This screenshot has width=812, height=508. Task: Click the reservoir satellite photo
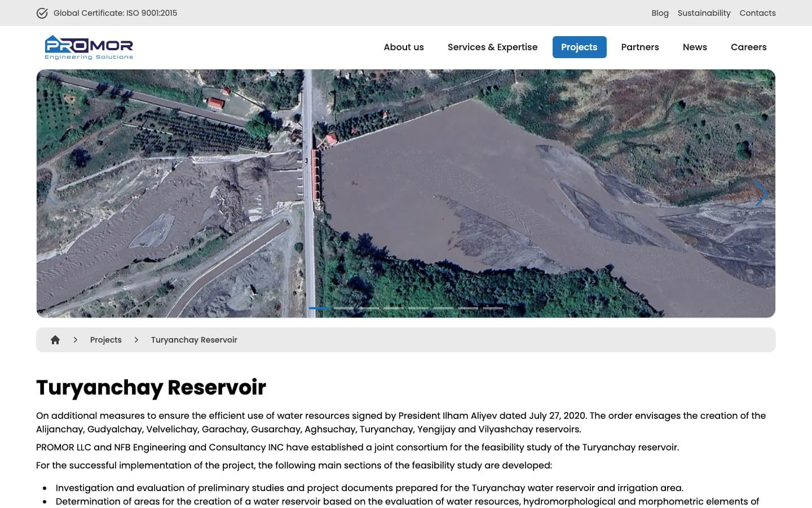(x=406, y=194)
